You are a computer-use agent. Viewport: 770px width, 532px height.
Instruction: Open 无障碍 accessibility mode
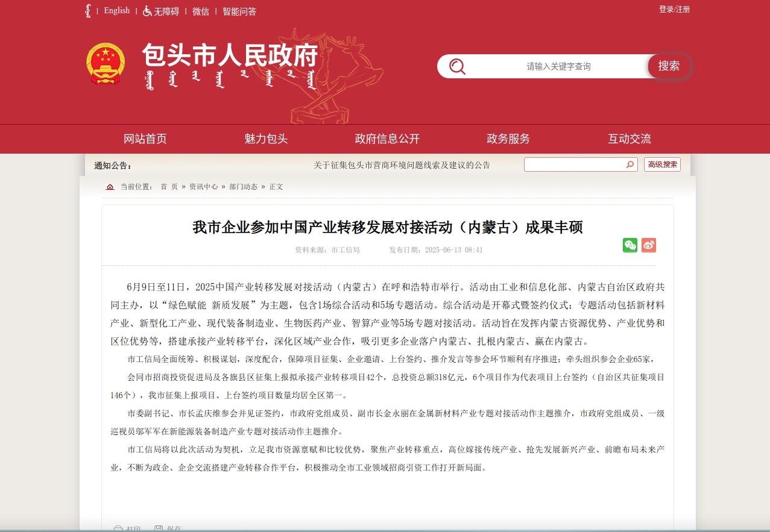pyautogui.click(x=161, y=11)
